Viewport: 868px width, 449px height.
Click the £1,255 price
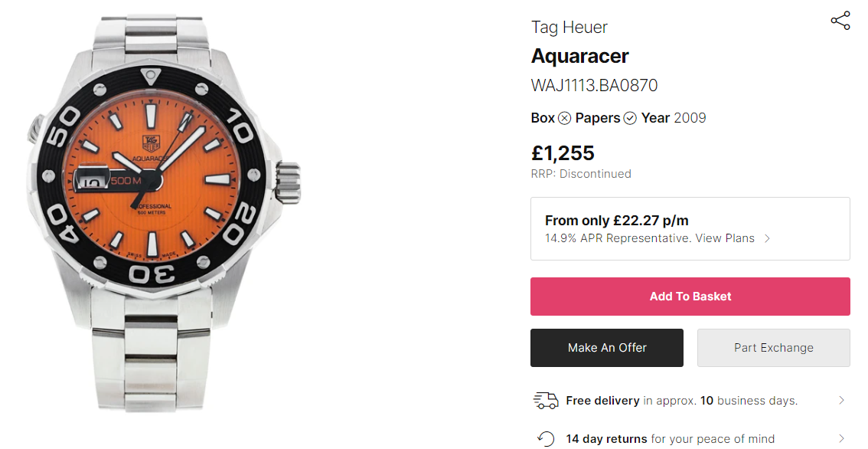tap(563, 153)
